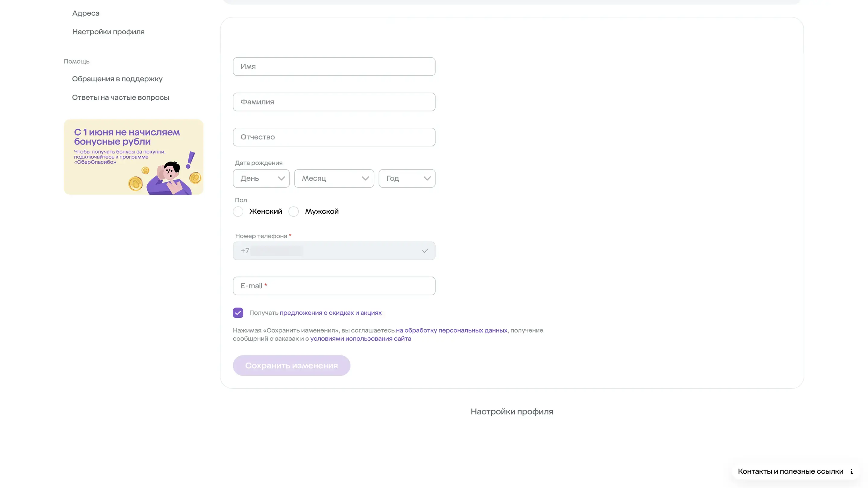Go to Адреса in sidebar menu
The image size is (868, 488).
pyautogui.click(x=86, y=13)
